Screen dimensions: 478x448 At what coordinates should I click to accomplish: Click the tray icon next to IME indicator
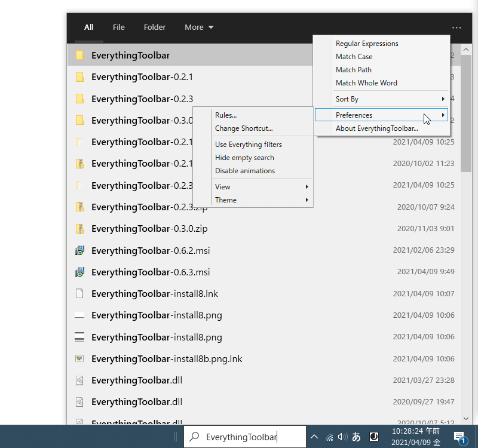click(374, 437)
